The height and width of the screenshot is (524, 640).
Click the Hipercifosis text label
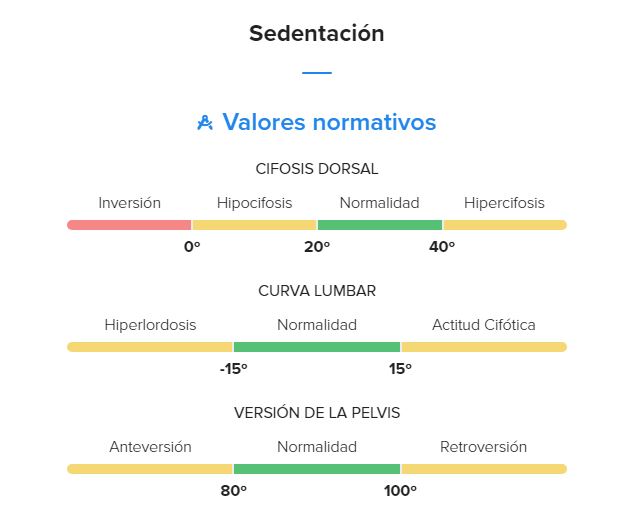pos(504,203)
